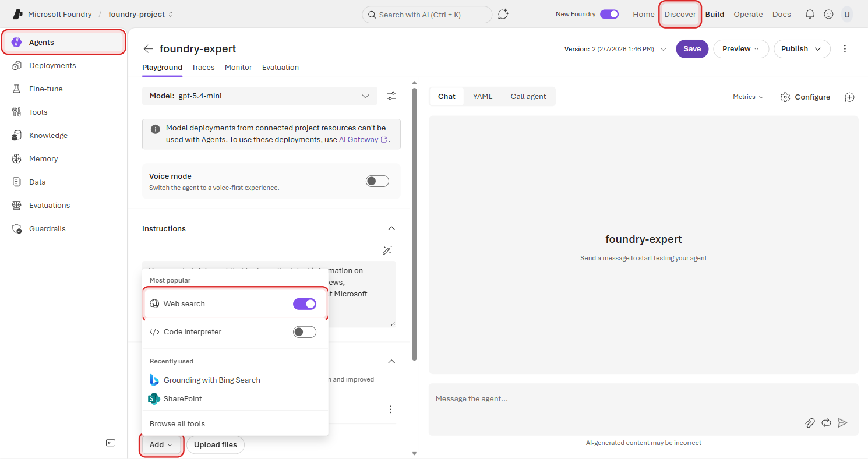Go back with the arrow beside foundry-expert
This screenshot has width=868, height=459.
[x=149, y=49]
